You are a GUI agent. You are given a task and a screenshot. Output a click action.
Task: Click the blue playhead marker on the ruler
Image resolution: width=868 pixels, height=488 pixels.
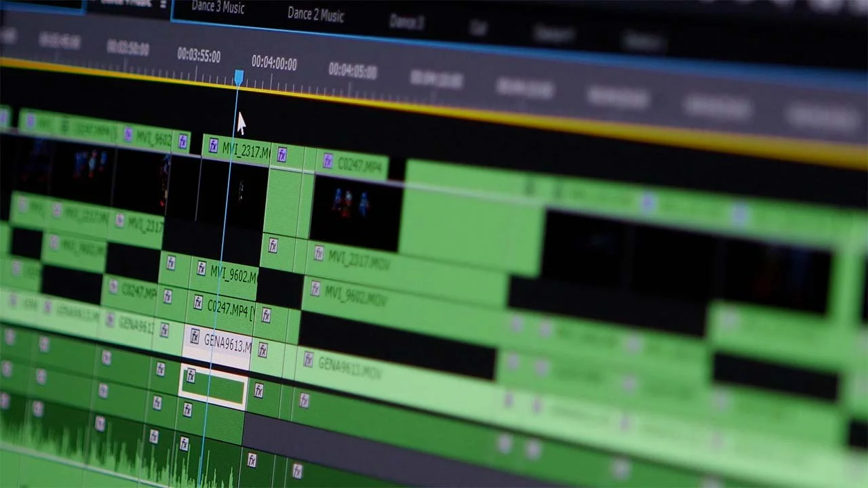239,77
